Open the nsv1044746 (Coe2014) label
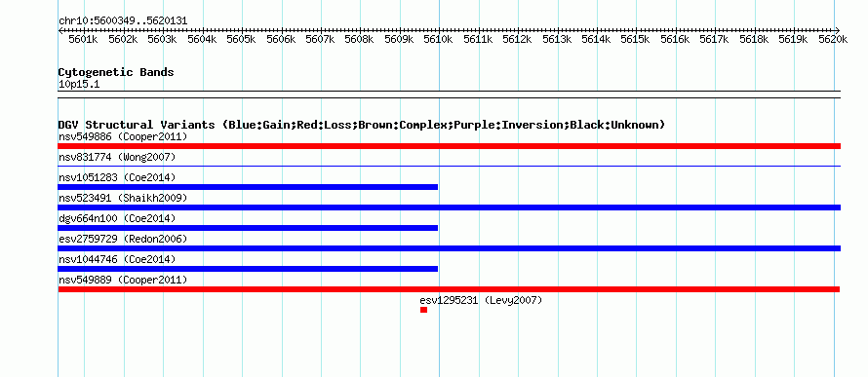The width and height of the screenshot is (868, 377). click(x=117, y=259)
